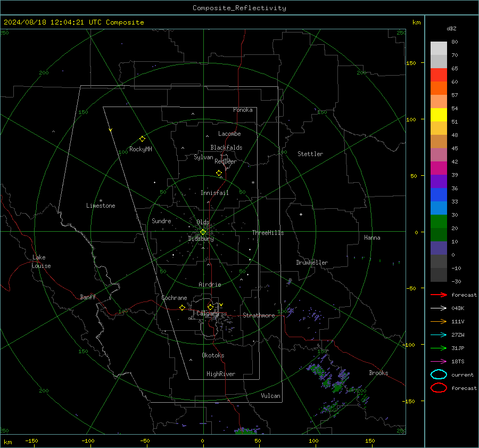Select the Airdrie city label

[210, 284]
